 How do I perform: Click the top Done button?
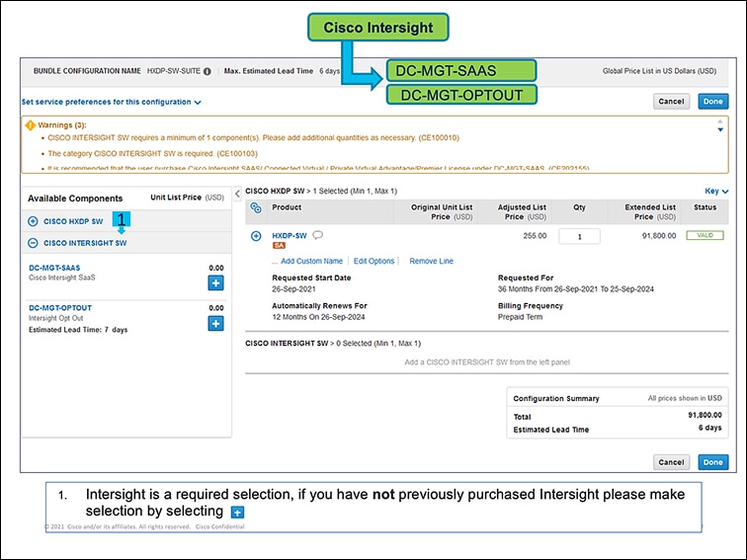pos(712,101)
